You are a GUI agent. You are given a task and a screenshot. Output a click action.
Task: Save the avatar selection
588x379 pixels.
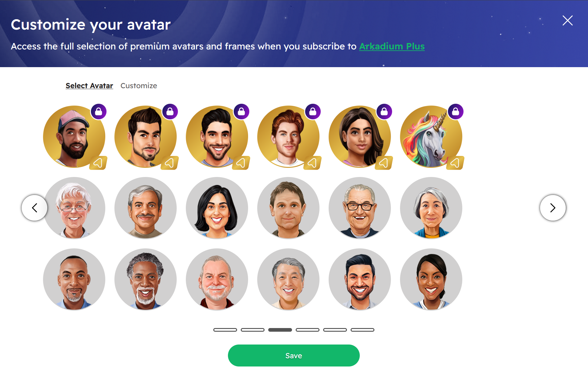coord(294,356)
